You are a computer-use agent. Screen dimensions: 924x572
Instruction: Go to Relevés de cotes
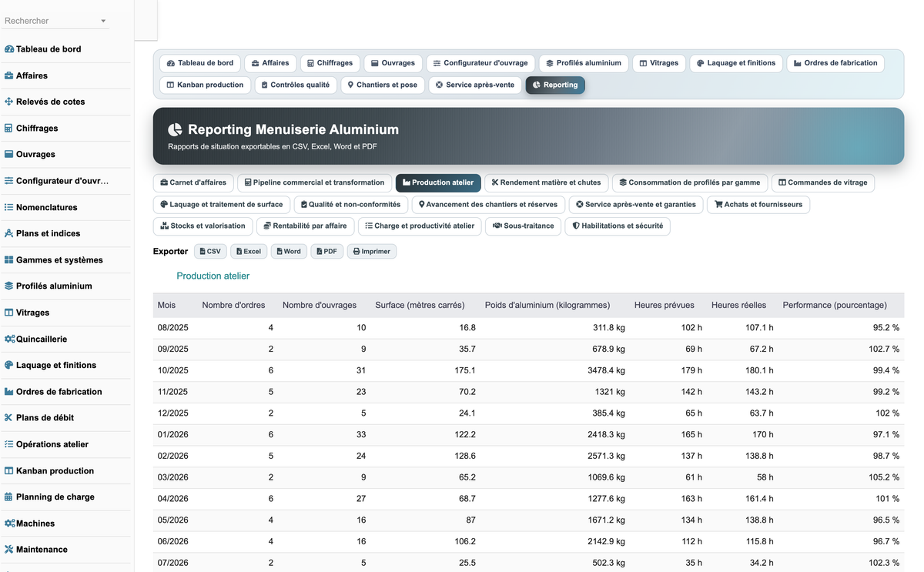[65, 102]
